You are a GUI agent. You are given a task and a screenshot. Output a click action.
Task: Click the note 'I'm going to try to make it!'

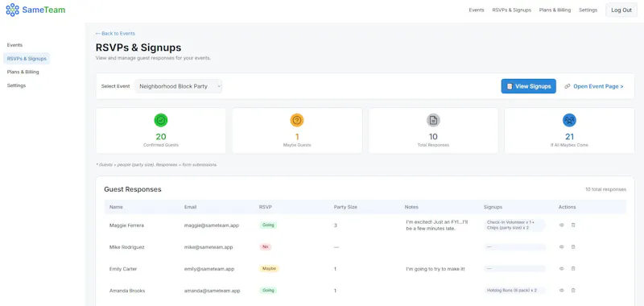[436, 269]
